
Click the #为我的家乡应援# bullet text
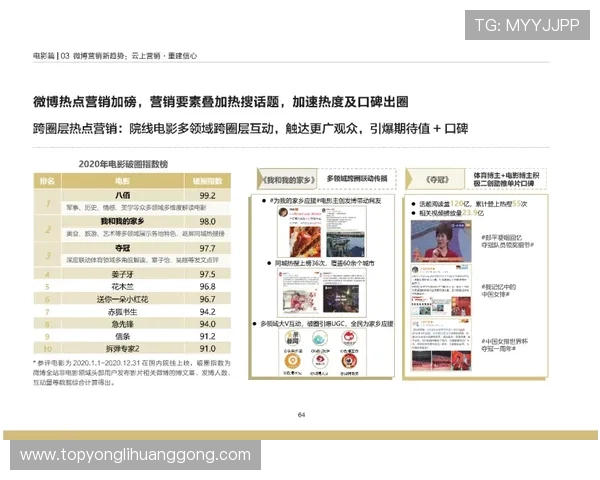(325, 201)
